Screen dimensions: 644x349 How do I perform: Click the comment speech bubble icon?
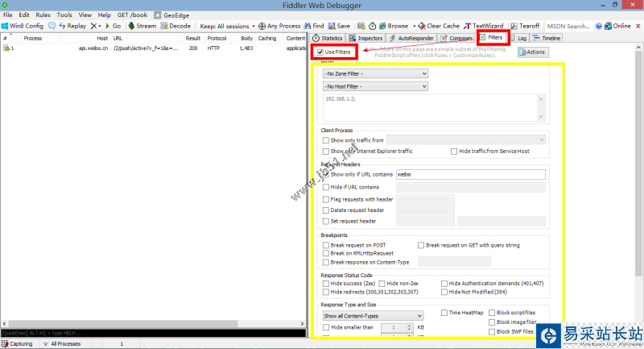[x=52, y=26]
